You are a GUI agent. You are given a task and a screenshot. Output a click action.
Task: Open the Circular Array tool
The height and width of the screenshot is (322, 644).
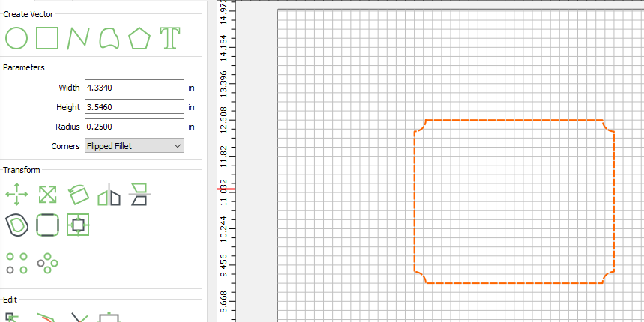tap(48, 263)
